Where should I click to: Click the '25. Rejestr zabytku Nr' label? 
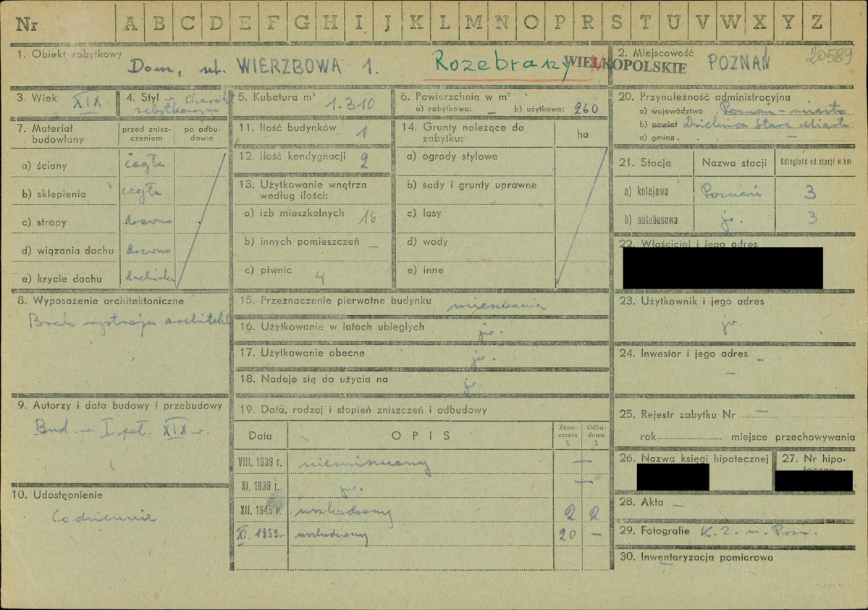pos(678,414)
